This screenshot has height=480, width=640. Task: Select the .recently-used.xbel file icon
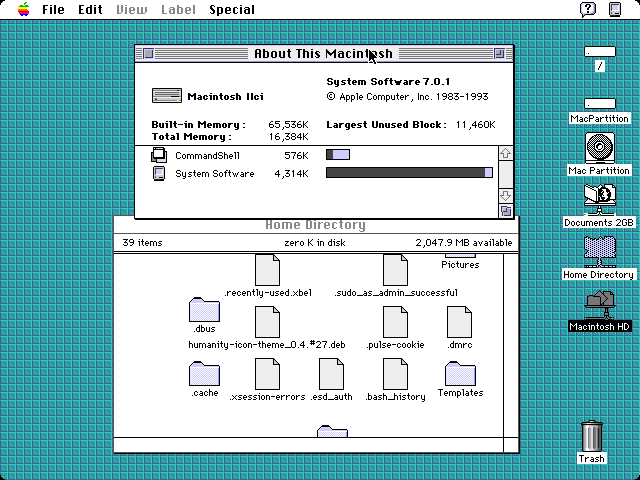267,270
